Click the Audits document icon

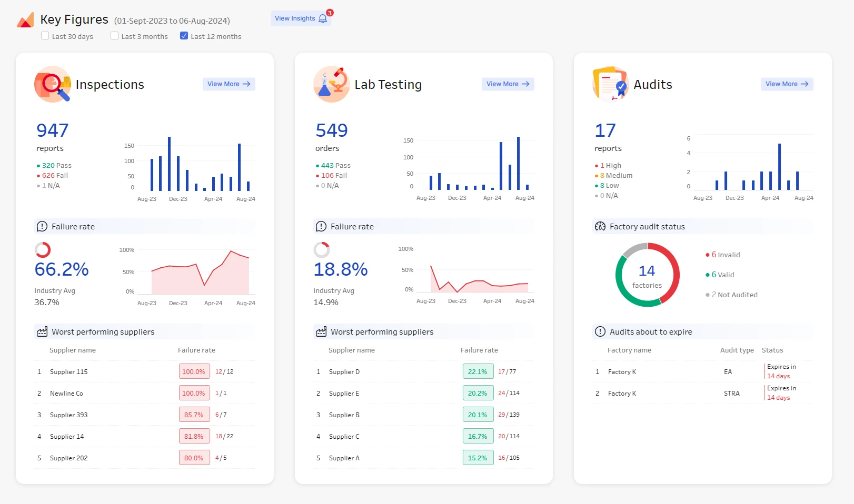611,84
